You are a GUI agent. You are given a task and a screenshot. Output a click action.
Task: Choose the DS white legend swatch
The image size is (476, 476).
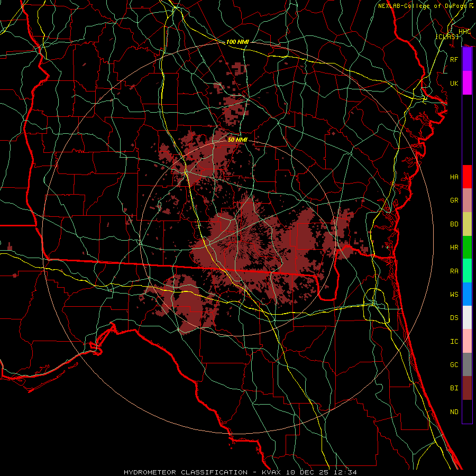(x=467, y=317)
